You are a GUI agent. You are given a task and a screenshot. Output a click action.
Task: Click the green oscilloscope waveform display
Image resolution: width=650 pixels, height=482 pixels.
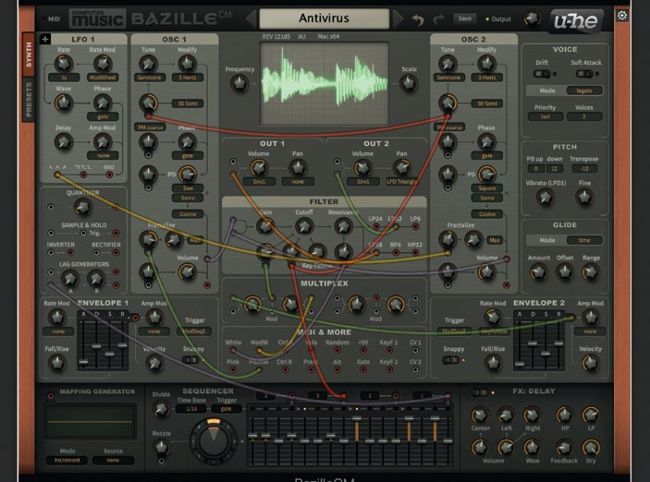pyautogui.click(x=324, y=83)
